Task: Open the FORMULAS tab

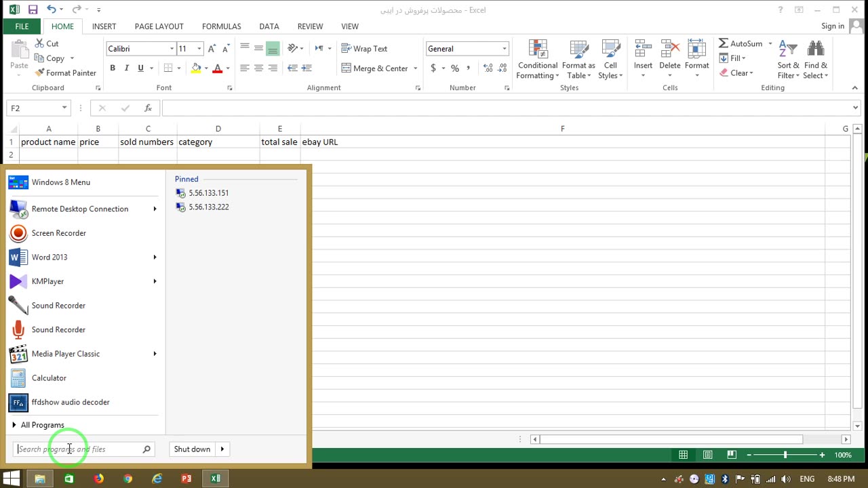Action: click(221, 26)
